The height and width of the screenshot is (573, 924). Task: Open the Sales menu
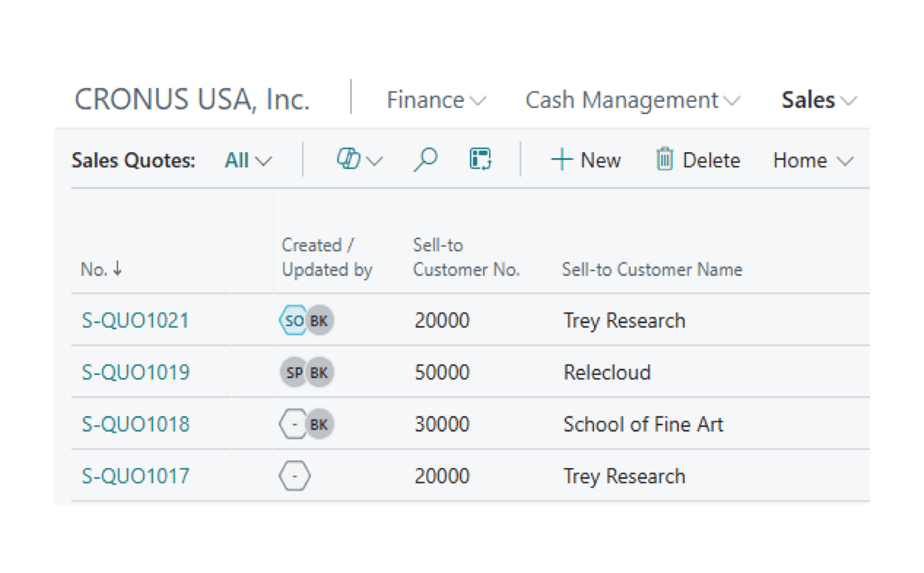(x=818, y=100)
